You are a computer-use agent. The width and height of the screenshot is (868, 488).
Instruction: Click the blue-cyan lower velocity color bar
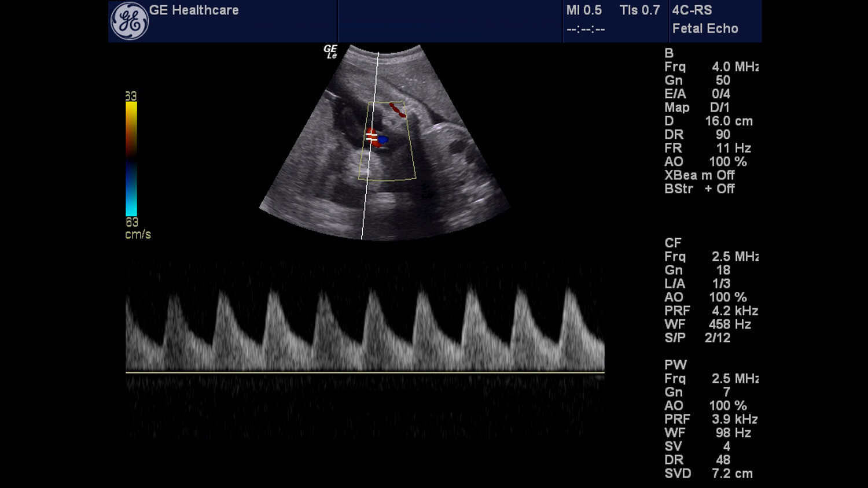[x=131, y=188]
